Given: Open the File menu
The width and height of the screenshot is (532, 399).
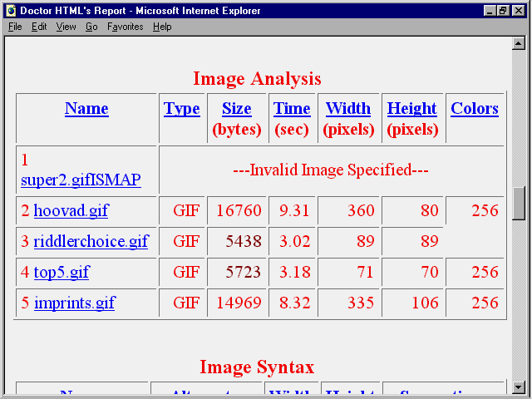Looking at the screenshot, I should point(15,27).
